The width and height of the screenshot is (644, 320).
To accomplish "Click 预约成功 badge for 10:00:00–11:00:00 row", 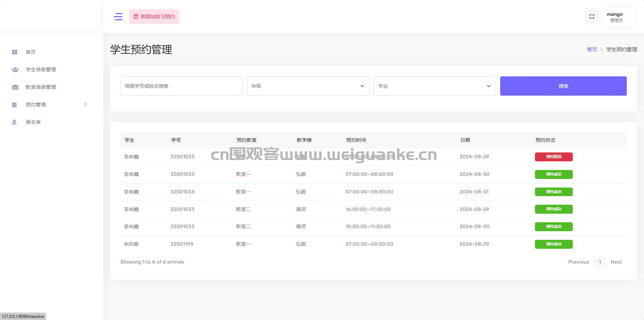I will coord(554,227).
